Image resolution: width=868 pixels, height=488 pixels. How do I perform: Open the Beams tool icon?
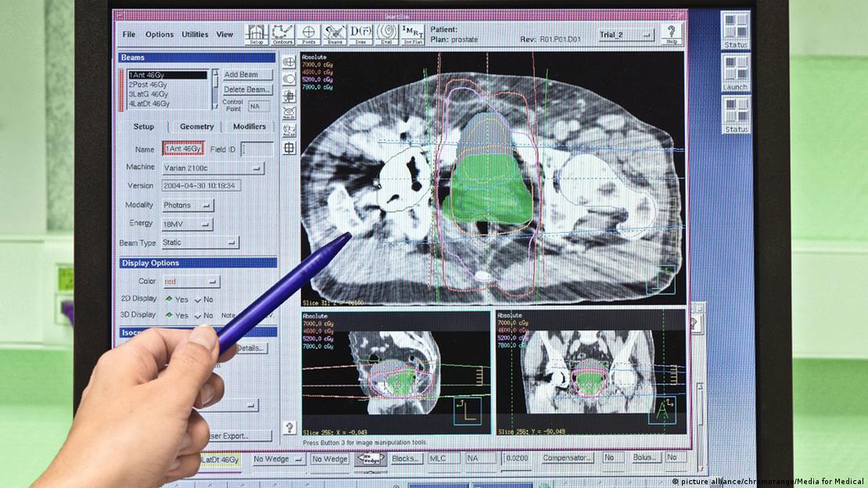click(x=335, y=34)
